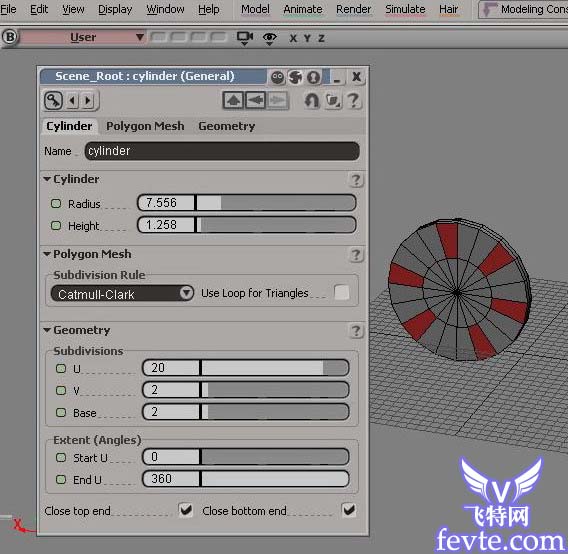The width and height of the screenshot is (568, 554).
Task: Select the Cylinder tab
Action: click(69, 126)
